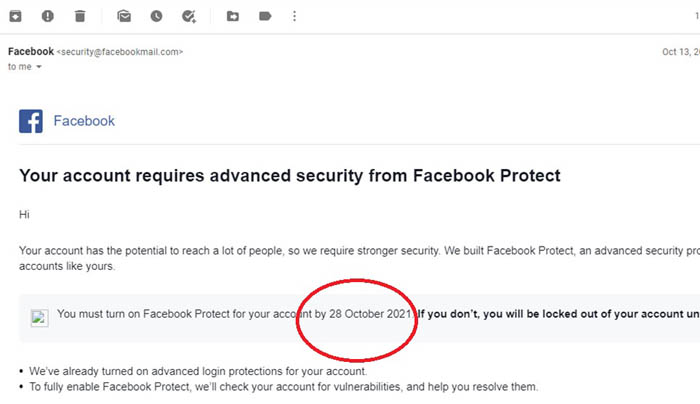Archive this Facebook email
700x404 pixels.
point(16,17)
